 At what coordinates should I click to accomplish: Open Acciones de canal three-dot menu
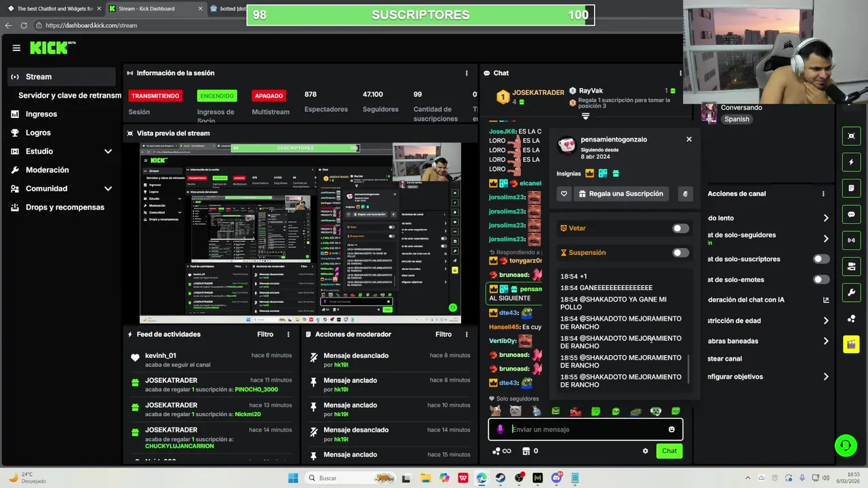click(823, 194)
